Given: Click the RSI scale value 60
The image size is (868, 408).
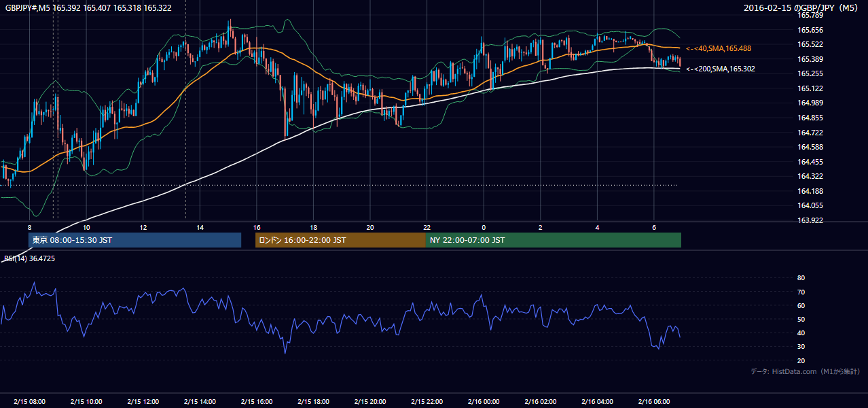Looking at the screenshot, I should (x=801, y=305).
